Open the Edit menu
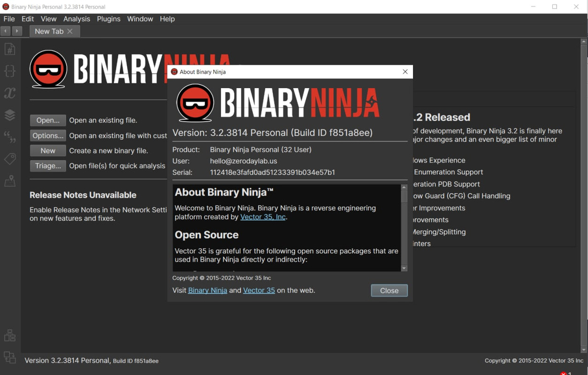 pyautogui.click(x=28, y=19)
